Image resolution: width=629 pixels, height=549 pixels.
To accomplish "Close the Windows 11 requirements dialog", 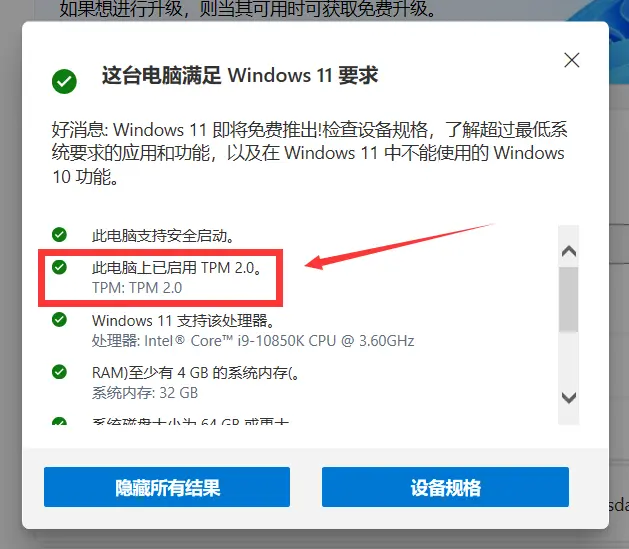I will point(571,61).
